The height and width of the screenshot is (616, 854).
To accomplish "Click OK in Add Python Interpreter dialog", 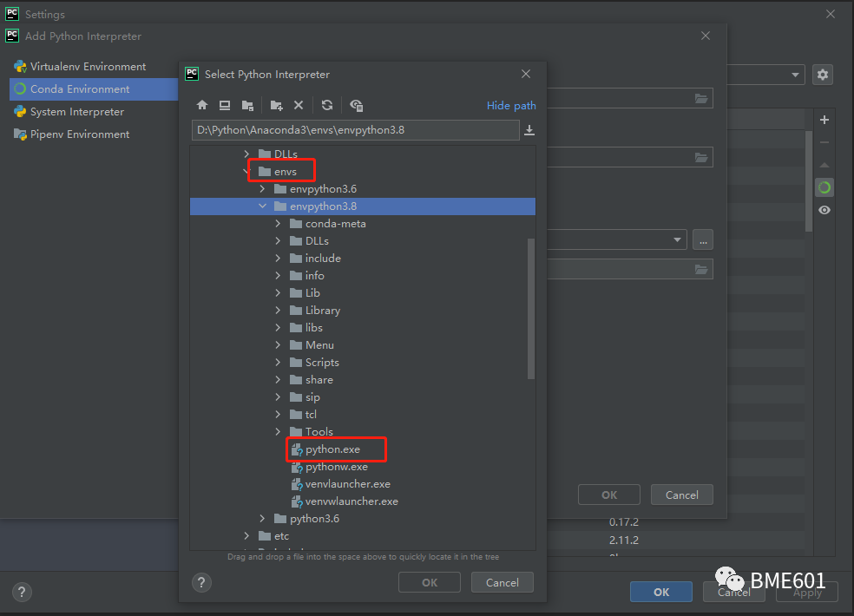I will pyautogui.click(x=609, y=495).
